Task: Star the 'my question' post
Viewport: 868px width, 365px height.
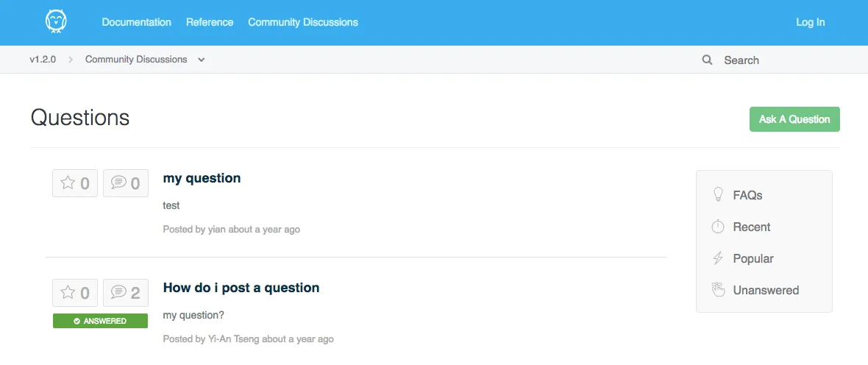Action: click(x=75, y=182)
